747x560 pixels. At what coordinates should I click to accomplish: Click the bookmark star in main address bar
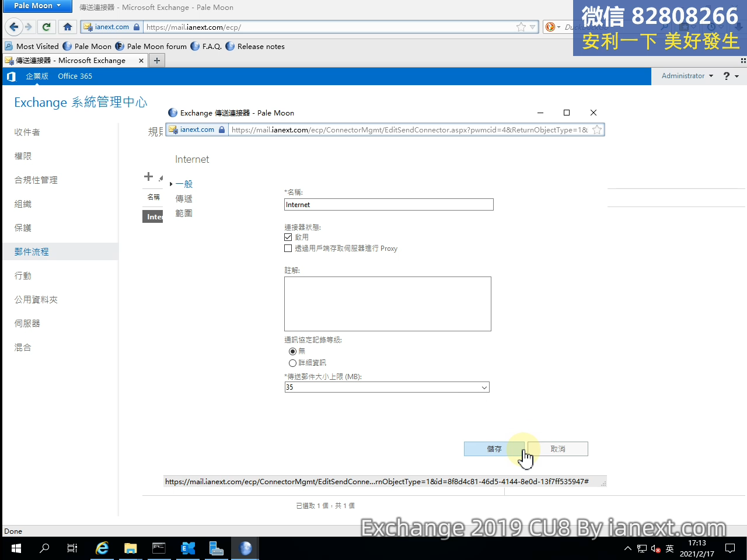pos(521,27)
